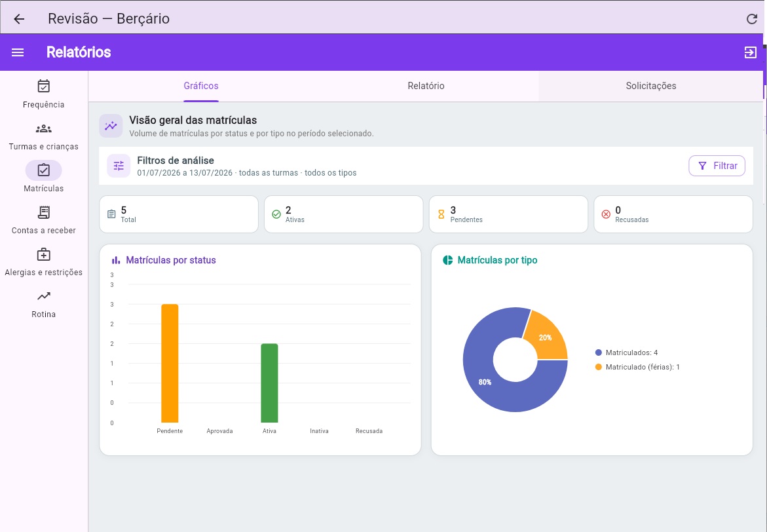Open Contas a receber section
Screen dimensions: 767x532
tap(43, 219)
